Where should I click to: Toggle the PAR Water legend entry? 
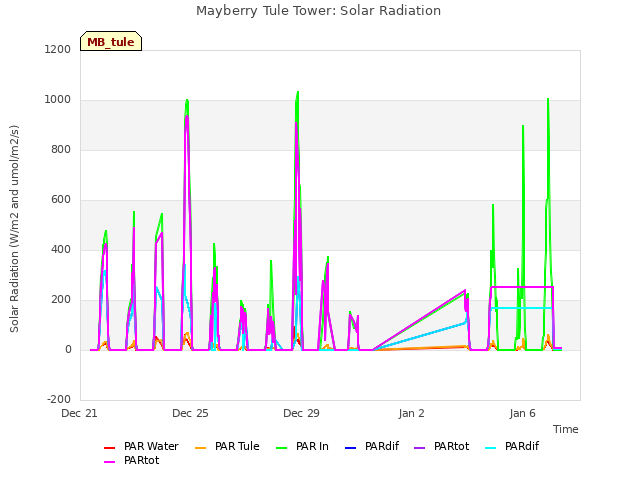pos(141,447)
